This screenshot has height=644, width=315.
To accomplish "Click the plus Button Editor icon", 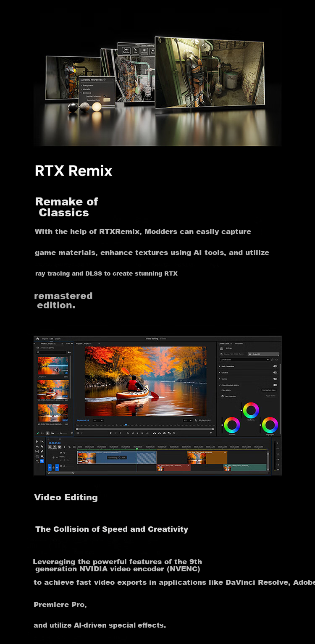I will click(211, 433).
